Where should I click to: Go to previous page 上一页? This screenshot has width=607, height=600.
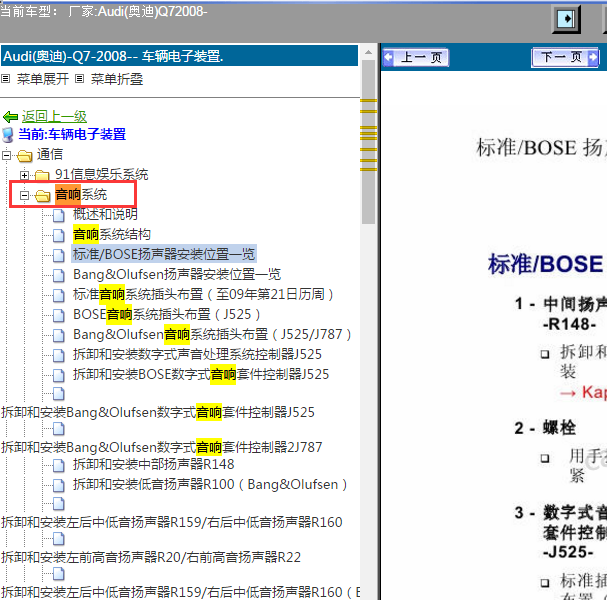[415, 57]
